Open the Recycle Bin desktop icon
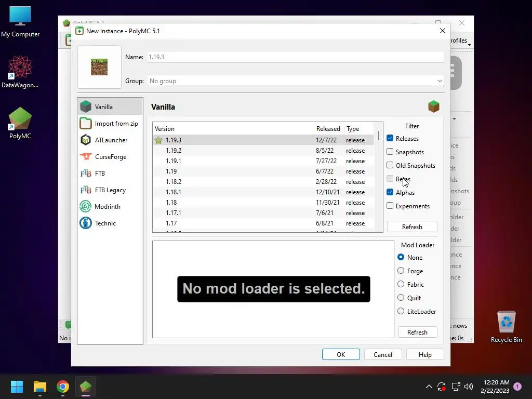 tap(506, 326)
